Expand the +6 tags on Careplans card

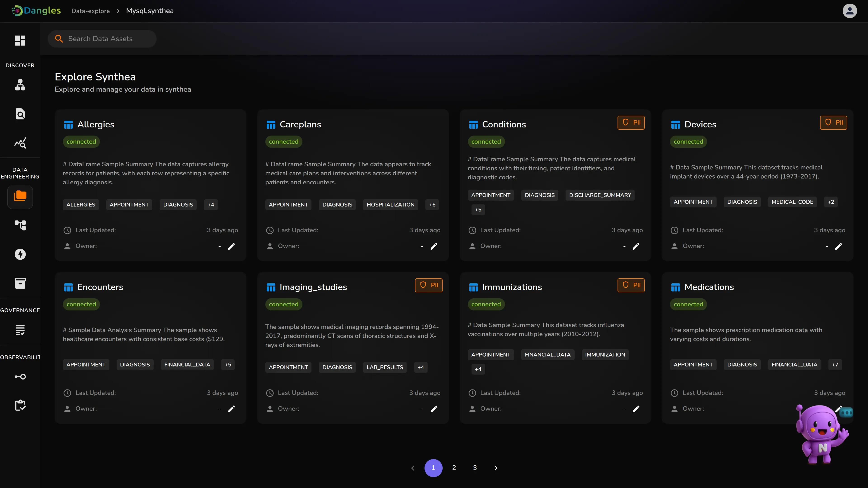click(x=432, y=205)
